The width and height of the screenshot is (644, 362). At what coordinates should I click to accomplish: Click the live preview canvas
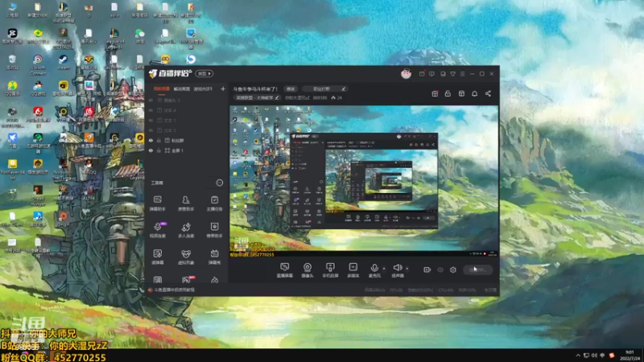364,181
